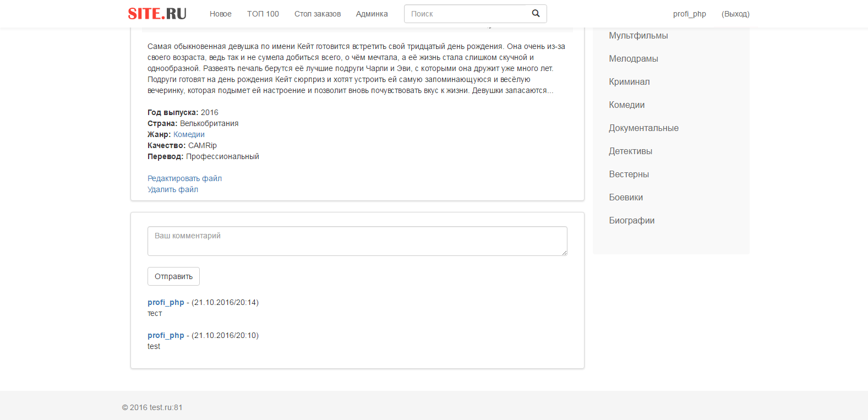Focus the Ваш комментарий text area
The image size is (868, 420).
(357, 241)
